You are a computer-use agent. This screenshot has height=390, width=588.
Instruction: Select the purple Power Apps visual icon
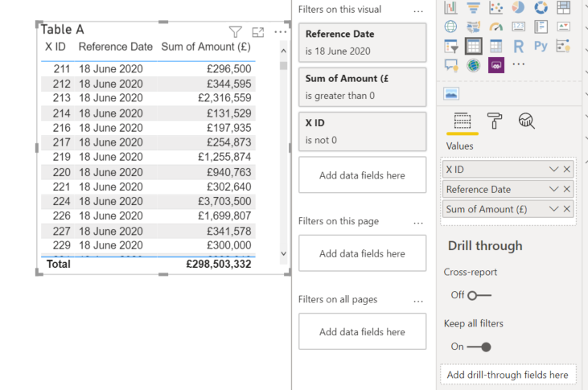point(496,65)
